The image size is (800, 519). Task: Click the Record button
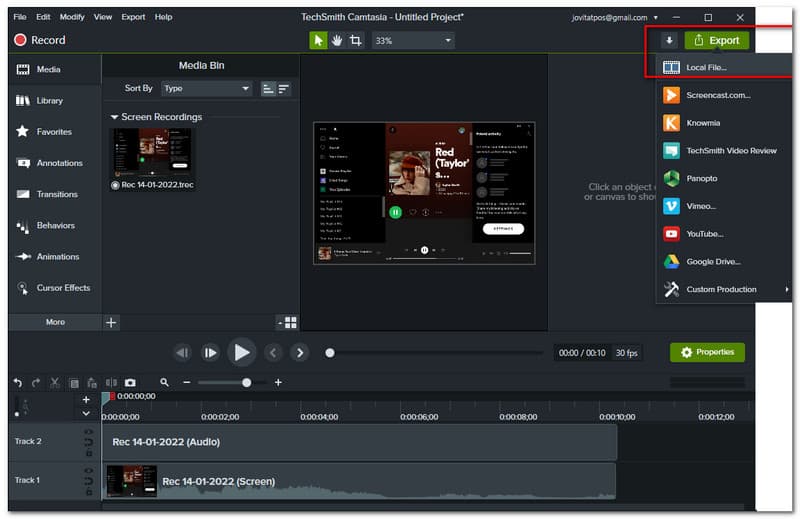[x=40, y=40]
